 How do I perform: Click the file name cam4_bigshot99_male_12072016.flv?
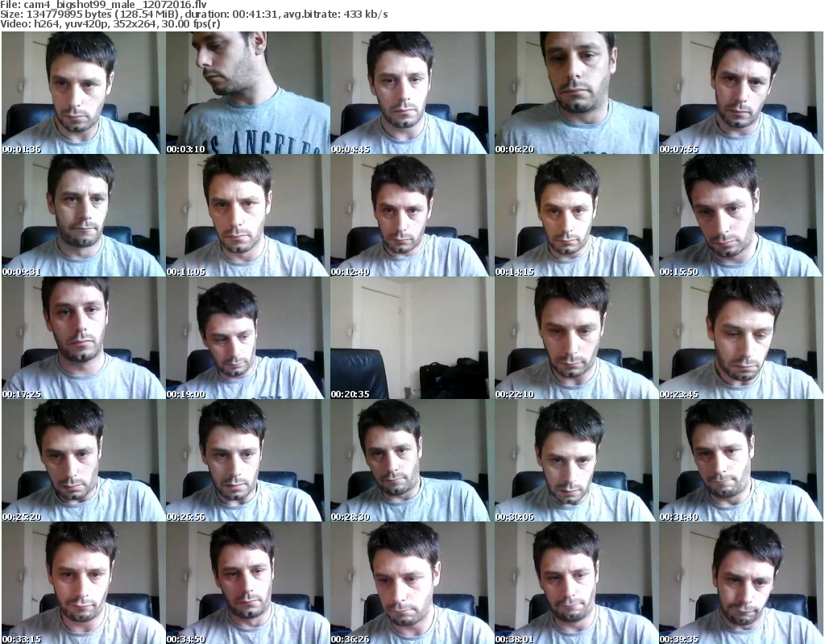click(115, 6)
